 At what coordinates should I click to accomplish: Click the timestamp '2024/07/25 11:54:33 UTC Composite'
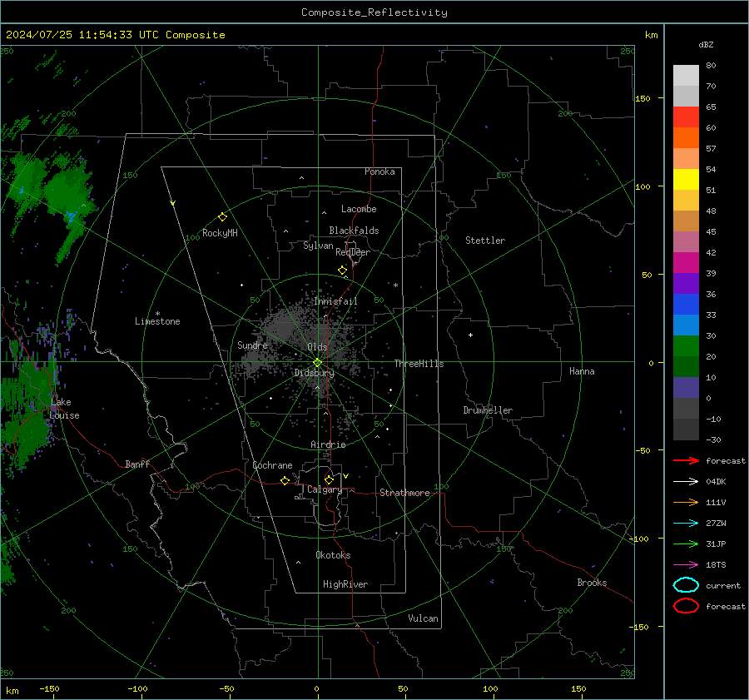click(x=116, y=35)
